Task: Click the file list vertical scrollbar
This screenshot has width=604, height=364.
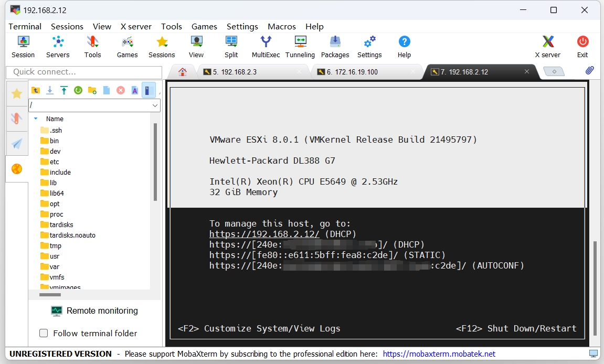Action: [155, 163]
